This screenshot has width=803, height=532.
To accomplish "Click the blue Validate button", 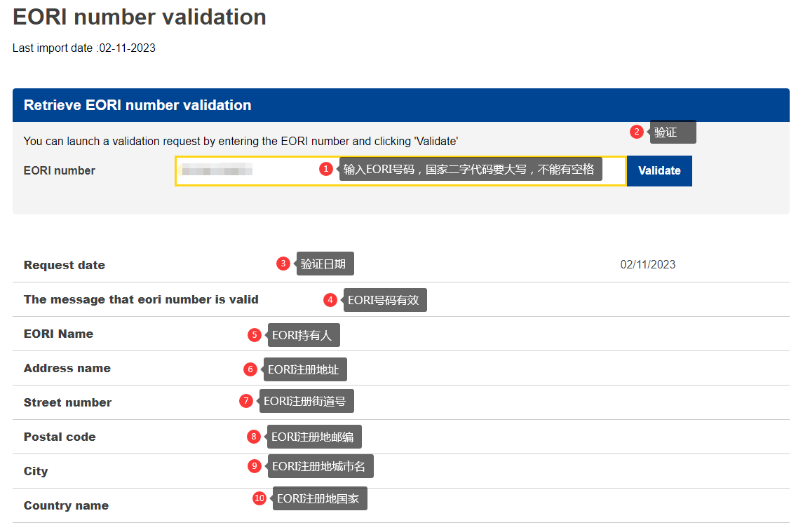I will point(659,171).
